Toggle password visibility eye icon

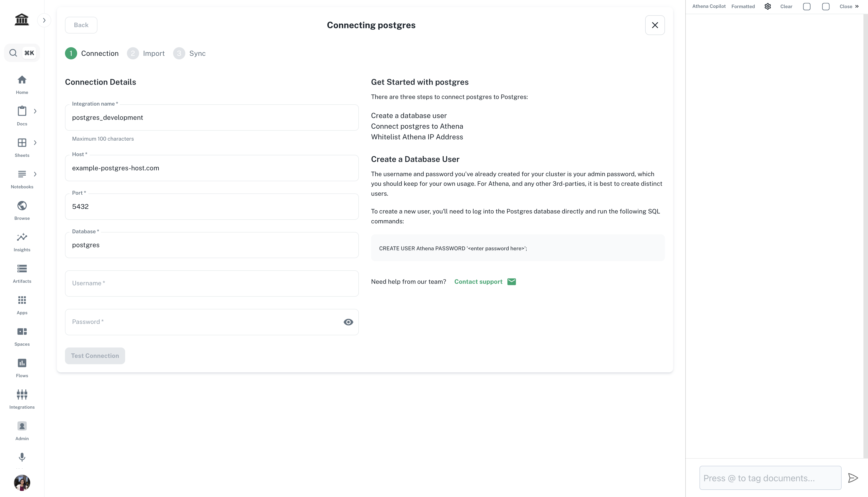348,322
